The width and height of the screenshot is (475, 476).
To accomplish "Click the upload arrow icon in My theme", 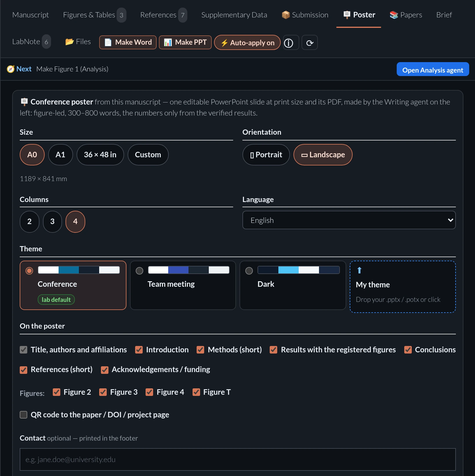I will (x=359, y=270).
